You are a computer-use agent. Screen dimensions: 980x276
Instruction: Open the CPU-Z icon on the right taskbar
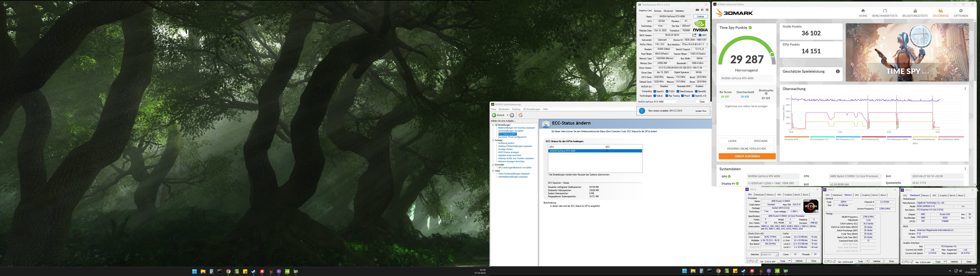pyautogui.click(x=769, y=271)
